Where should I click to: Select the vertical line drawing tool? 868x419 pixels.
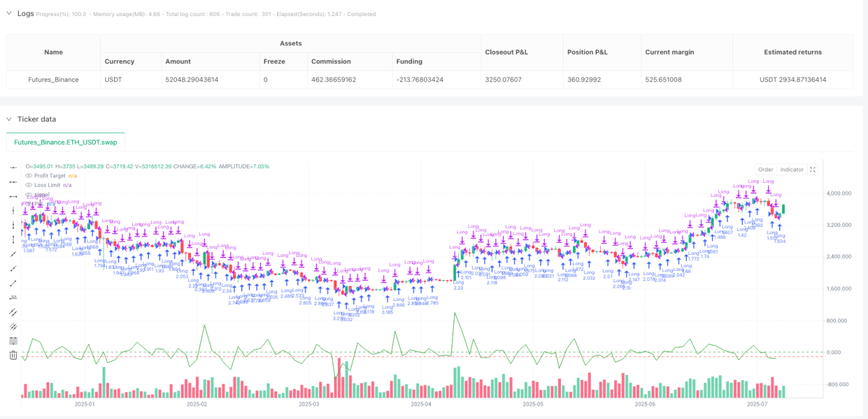coord(13,211)
